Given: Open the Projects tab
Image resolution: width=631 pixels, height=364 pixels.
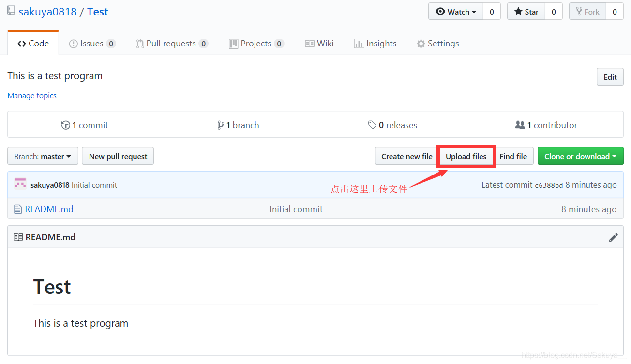Looking at the screenshot, I should pos(256,44).
